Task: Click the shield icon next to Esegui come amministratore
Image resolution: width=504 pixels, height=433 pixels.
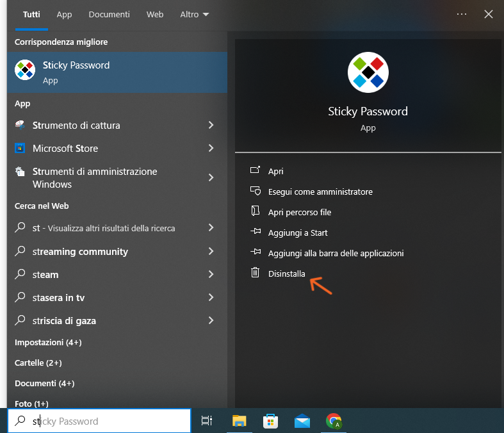Action: 256,191
